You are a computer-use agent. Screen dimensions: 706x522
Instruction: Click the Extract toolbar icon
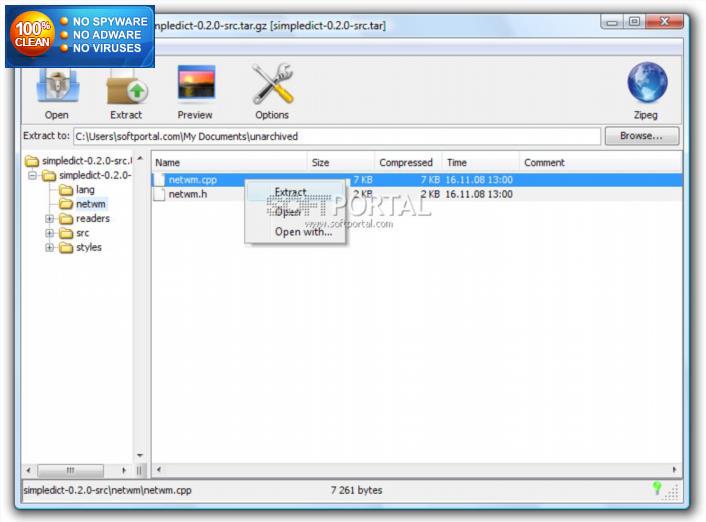[x=127, y=87]
